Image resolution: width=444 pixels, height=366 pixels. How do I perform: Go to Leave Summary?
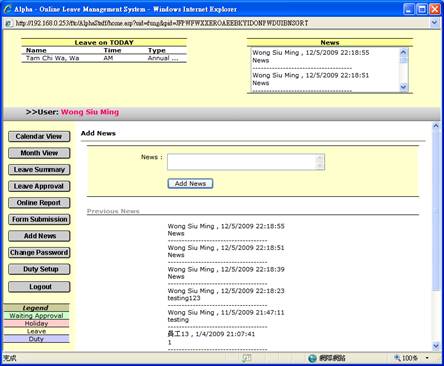[39, 170]
